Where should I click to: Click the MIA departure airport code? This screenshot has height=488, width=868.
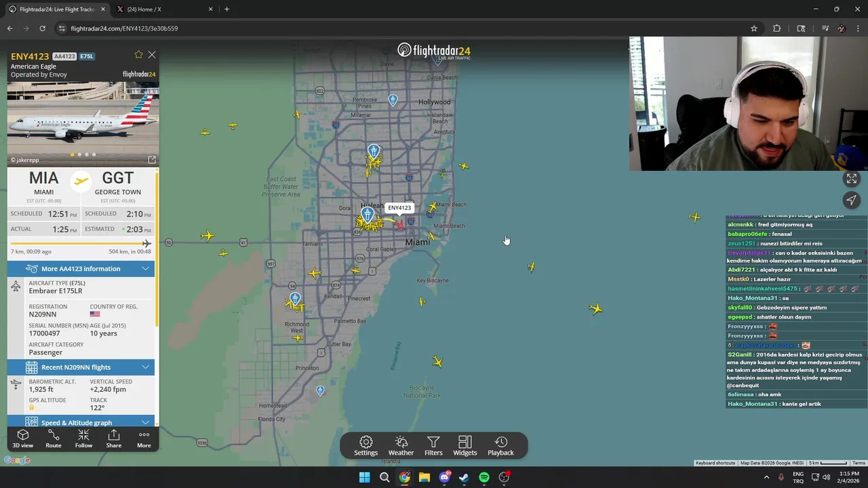(43, 178)
